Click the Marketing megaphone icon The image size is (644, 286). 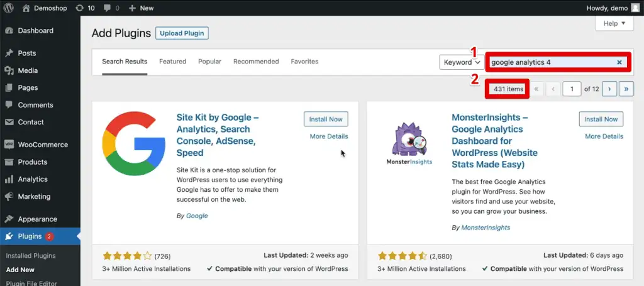9,197
